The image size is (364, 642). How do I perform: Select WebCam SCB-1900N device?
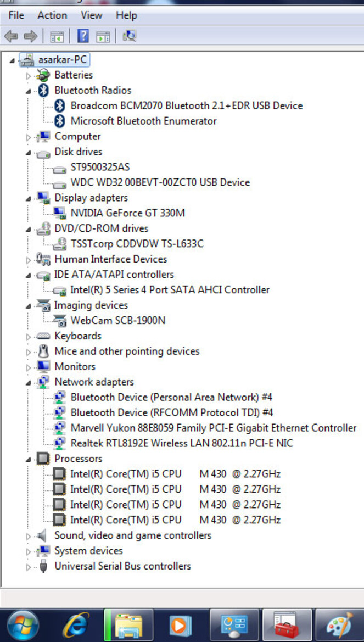click(118, 320)
